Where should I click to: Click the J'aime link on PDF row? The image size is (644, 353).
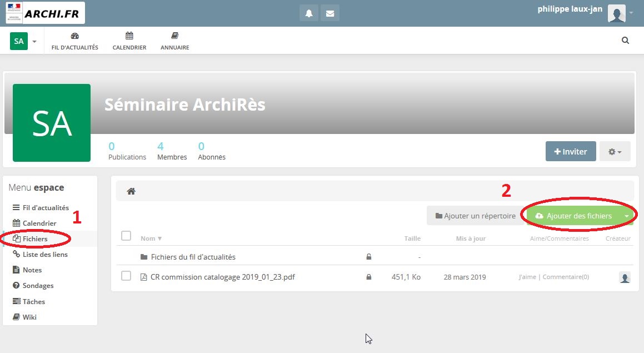(527, 277)
